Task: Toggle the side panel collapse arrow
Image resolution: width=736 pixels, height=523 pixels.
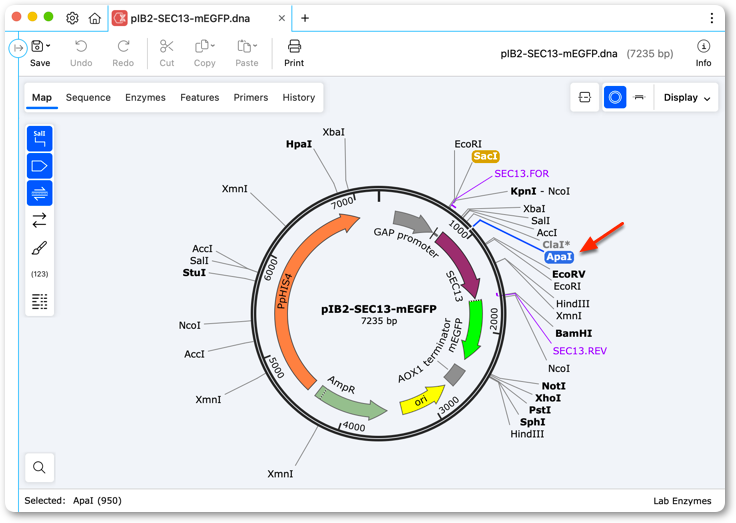Action: click(x=18, y=48)
